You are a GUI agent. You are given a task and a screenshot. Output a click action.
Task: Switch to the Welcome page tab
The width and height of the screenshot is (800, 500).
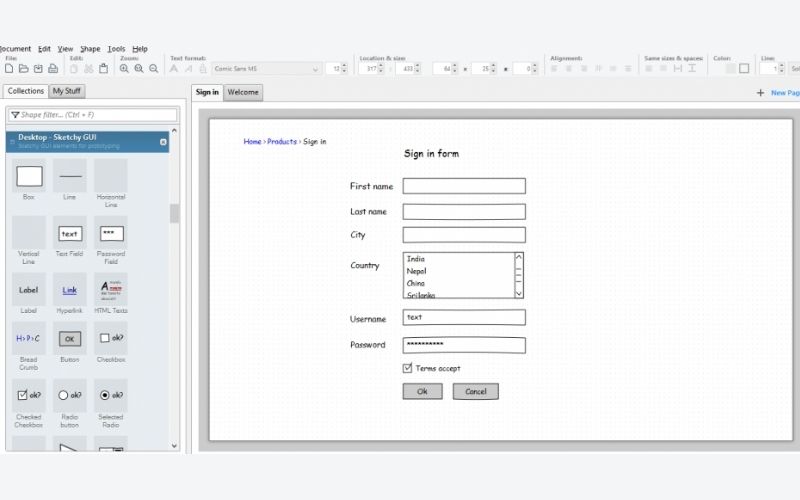click(243, 92)
